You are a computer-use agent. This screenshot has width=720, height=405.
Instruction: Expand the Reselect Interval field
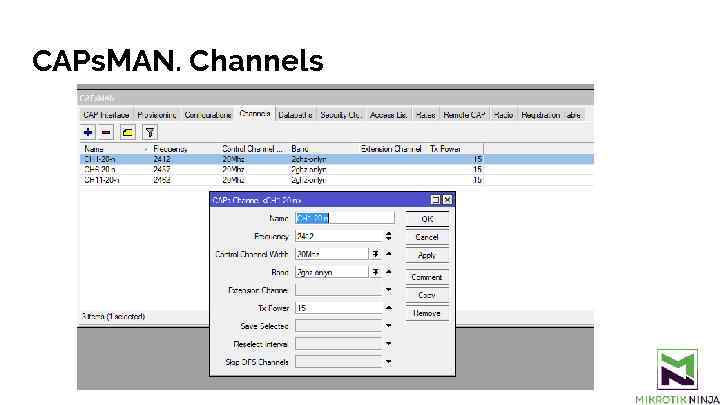(x=388, y=343)
